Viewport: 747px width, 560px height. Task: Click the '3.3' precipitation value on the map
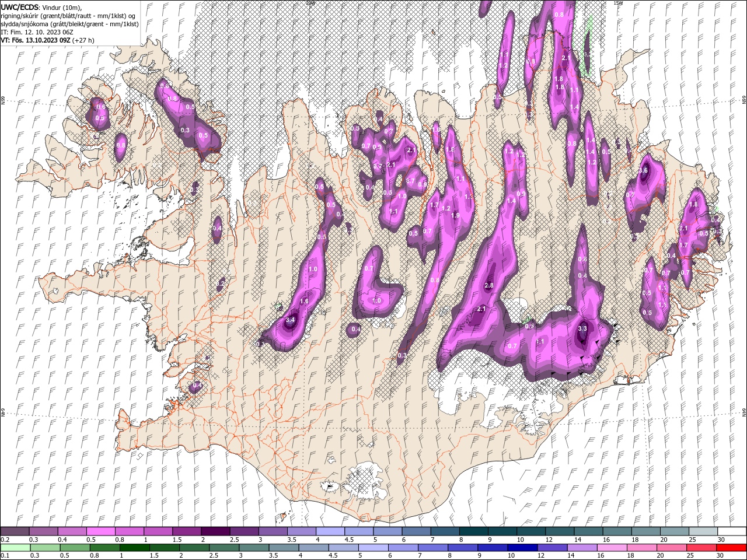[582, 328]
